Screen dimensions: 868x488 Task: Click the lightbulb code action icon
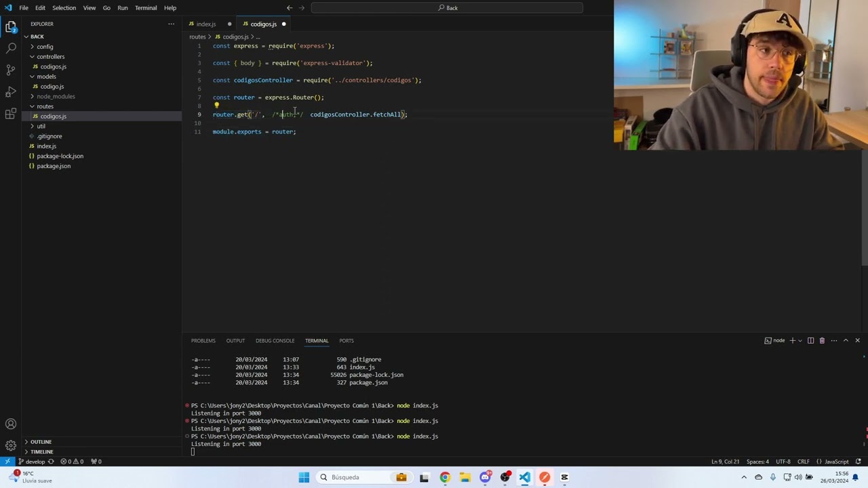coord(216,106)
